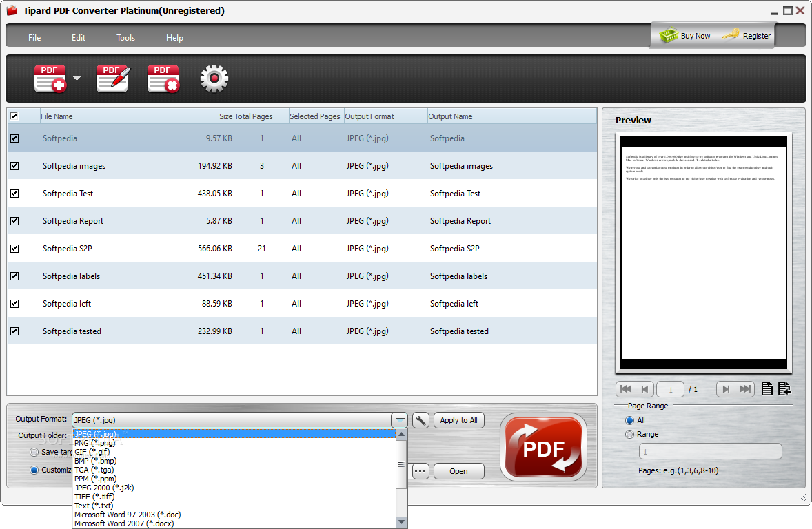Click the Buy Now button label

coord(696,36)
